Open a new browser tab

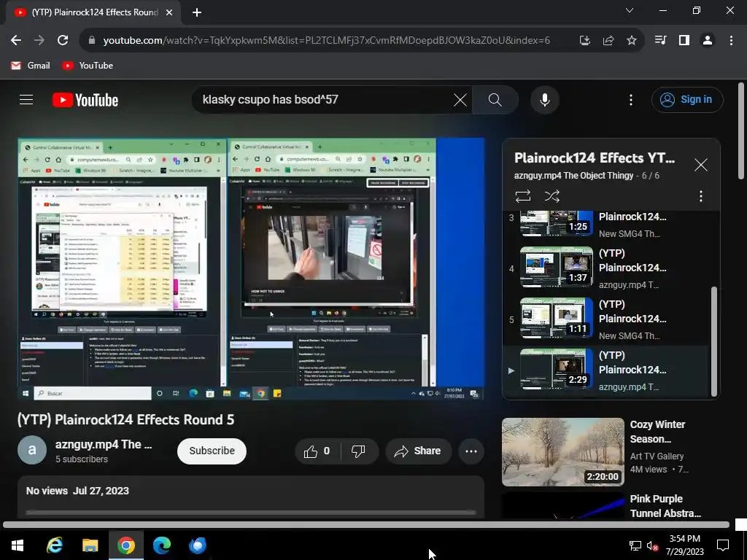[x=197, y=12]
